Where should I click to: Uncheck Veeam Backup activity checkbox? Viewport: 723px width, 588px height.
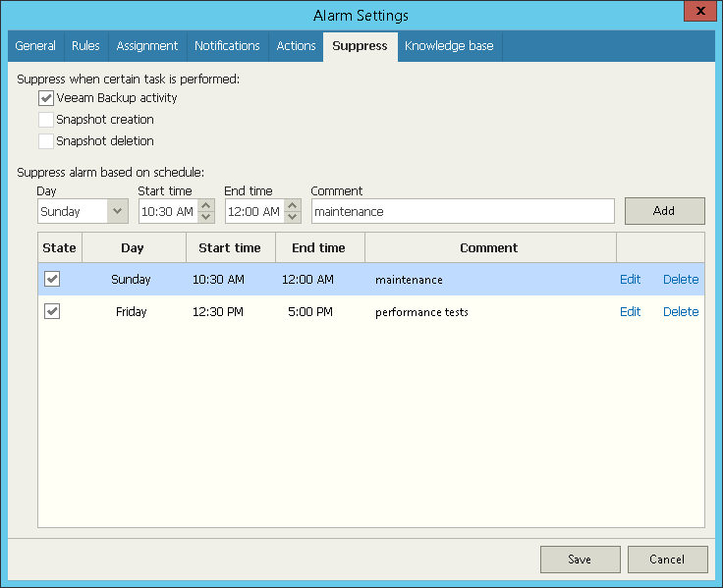tap(46, 98)
